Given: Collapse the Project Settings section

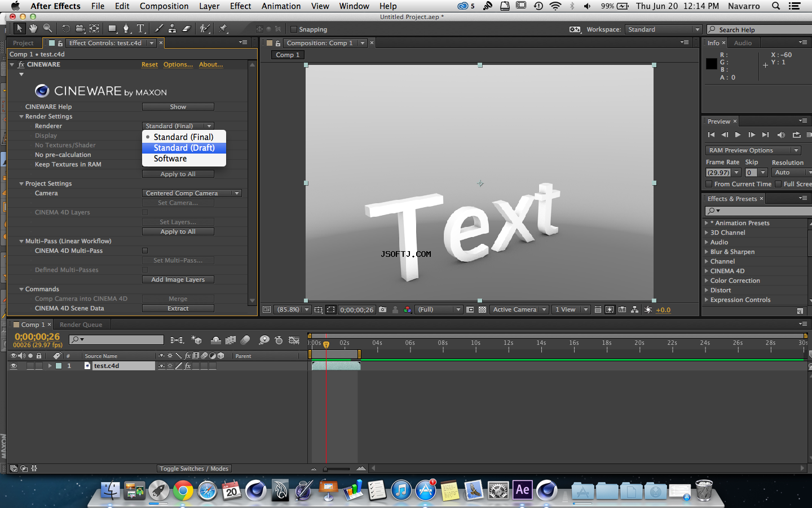Looking at the screenshot, I should 21,183.
